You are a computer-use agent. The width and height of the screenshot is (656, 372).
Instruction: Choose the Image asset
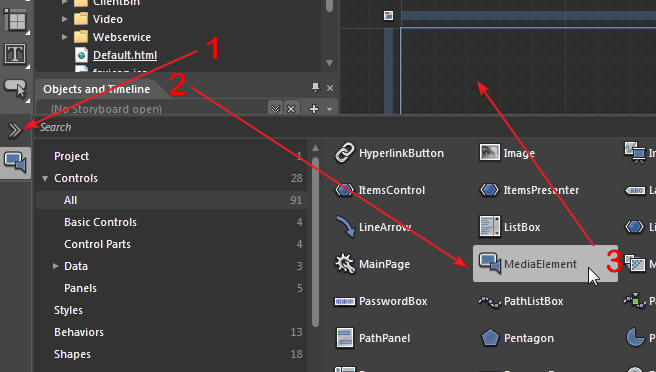point(507,153)
